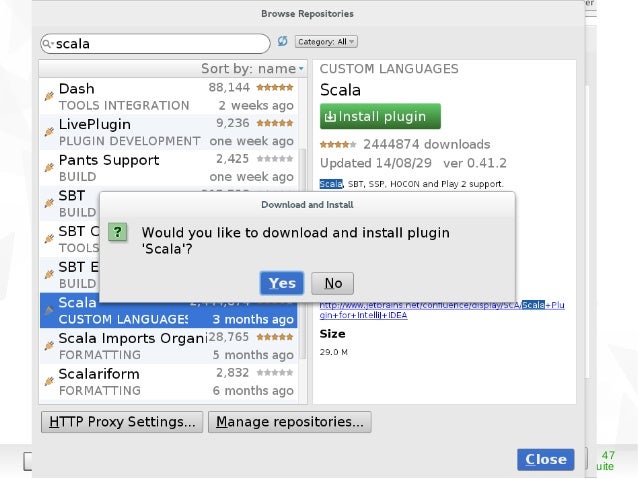The image size is (638, 479).
Task: Click the Scala Imports Organizer plugin icon
Action: [49, 346]
